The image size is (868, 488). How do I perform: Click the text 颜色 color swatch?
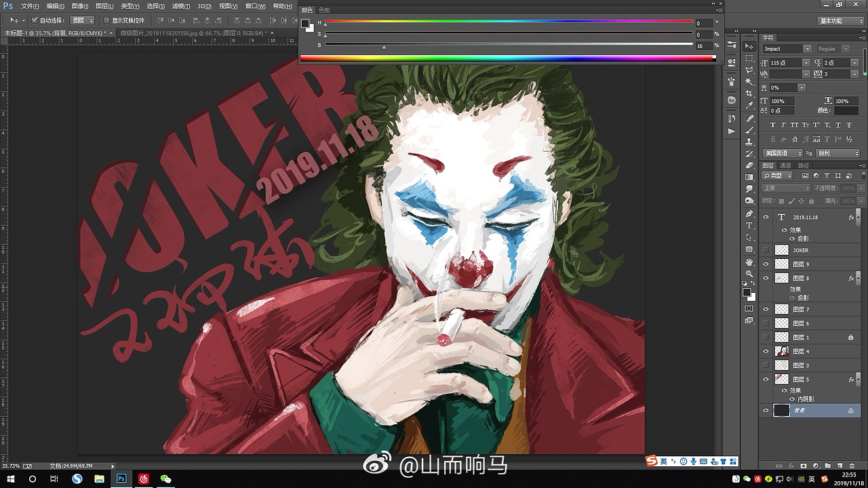tap(846, 110)
